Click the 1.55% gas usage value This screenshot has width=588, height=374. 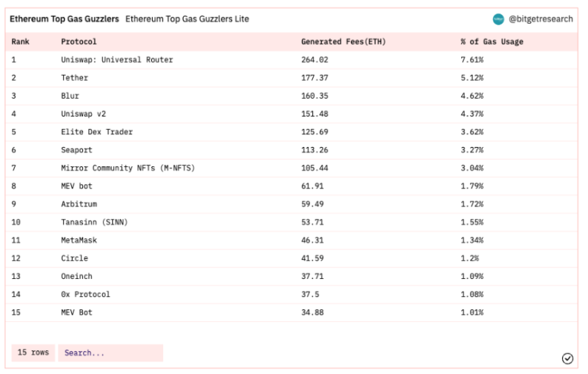point(472,222)
